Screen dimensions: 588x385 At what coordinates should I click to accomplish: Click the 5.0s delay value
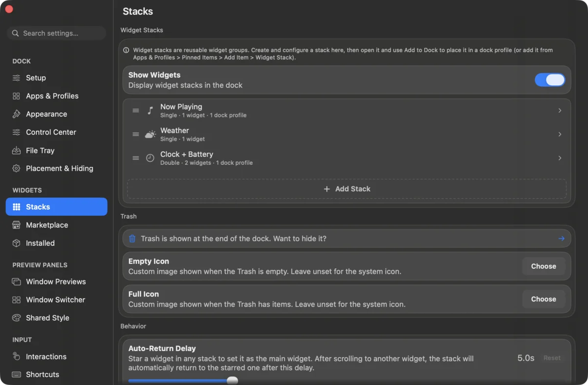526,358
